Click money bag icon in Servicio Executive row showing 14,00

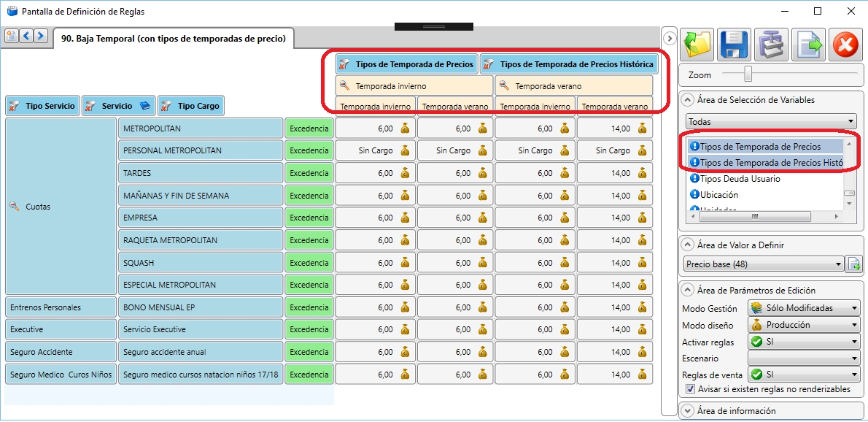642,329
